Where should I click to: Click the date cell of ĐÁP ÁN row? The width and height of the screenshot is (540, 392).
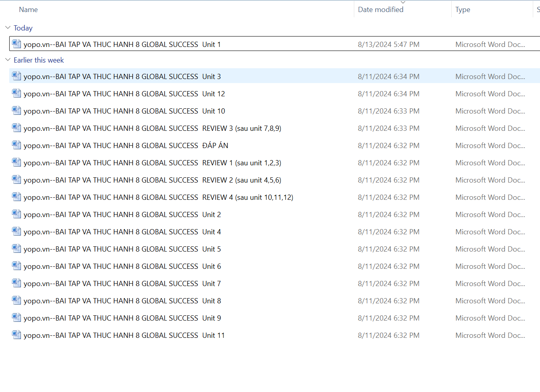tap(389, 146)
